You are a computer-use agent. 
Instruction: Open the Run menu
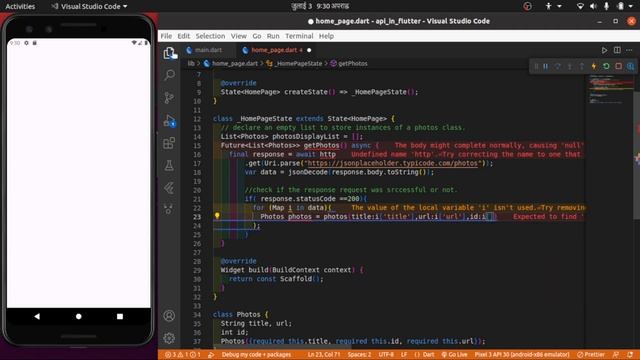(x=273, y=36)
